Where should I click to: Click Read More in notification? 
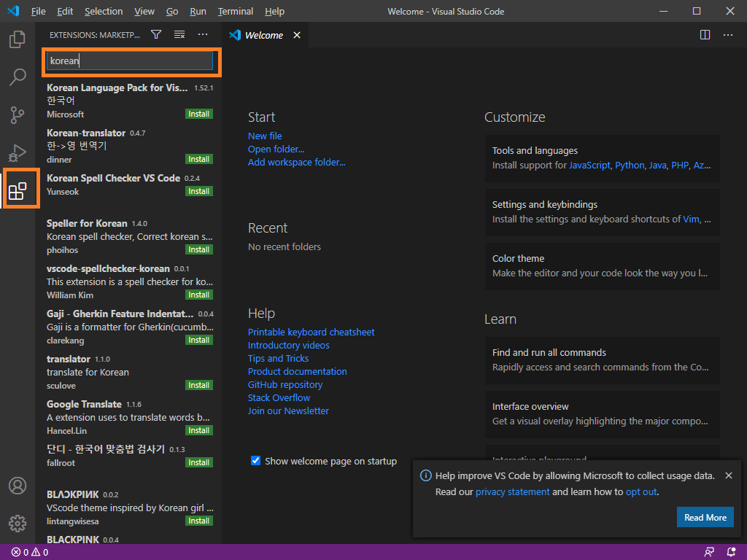pyautogui.click(x=705, y=517)
